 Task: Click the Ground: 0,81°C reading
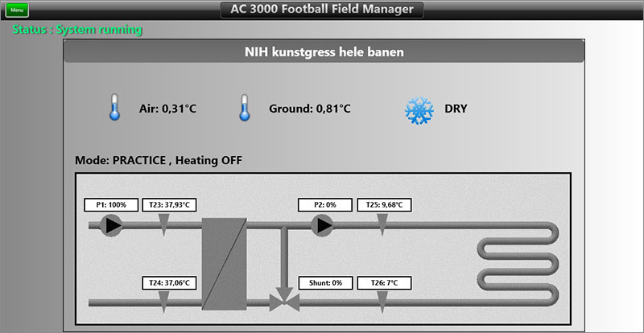310,109
